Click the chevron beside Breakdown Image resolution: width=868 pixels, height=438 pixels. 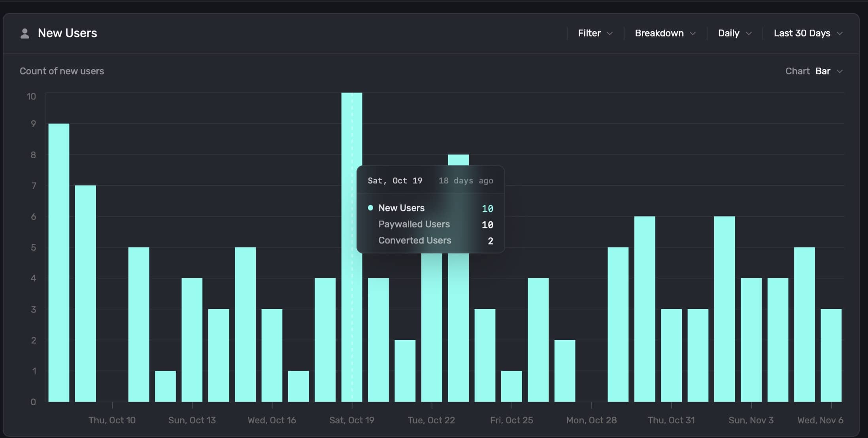coord(693,34)
